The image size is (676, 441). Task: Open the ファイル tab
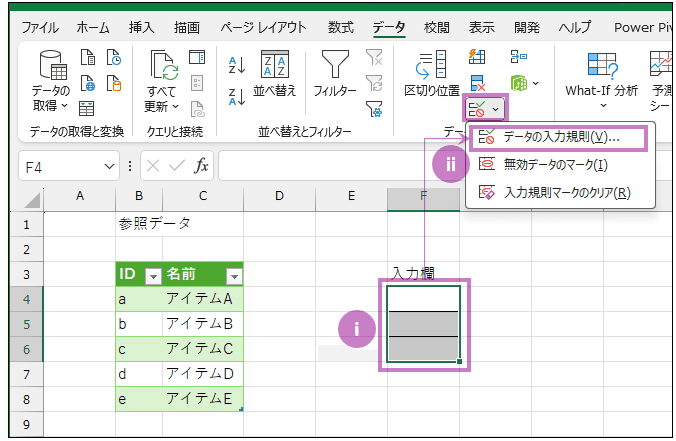coord(40,28)
